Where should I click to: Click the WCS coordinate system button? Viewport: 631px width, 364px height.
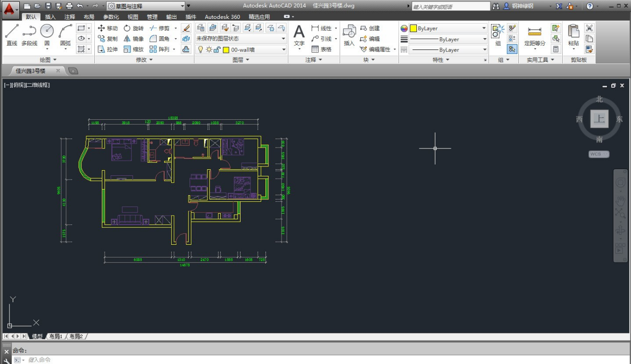(x=599, y=154)
